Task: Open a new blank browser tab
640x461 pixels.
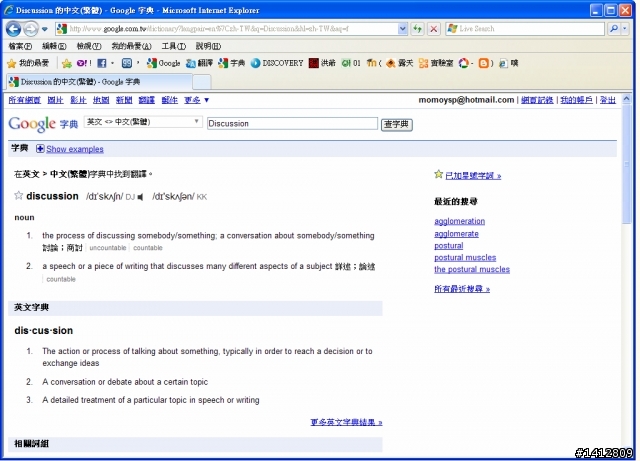Action: (x=202, y=82)
